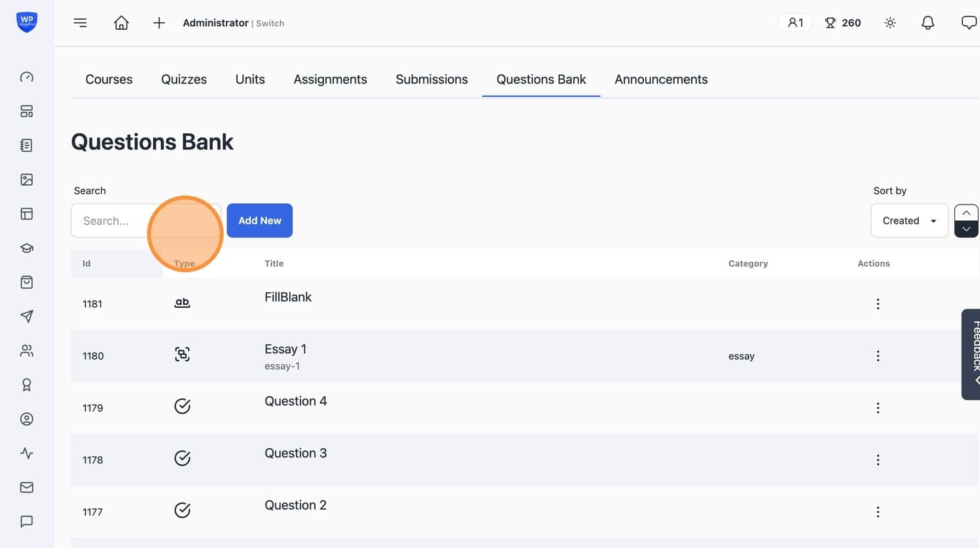Click the check type icon for Question 4
Image resolution: width=980 pixels, height=548 pixels.
(x=182, y=406)
